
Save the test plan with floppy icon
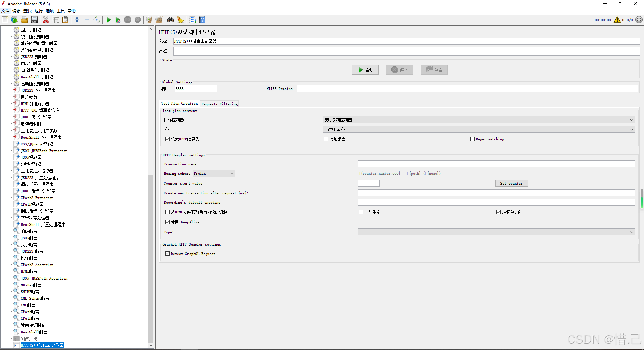point(34,20)
